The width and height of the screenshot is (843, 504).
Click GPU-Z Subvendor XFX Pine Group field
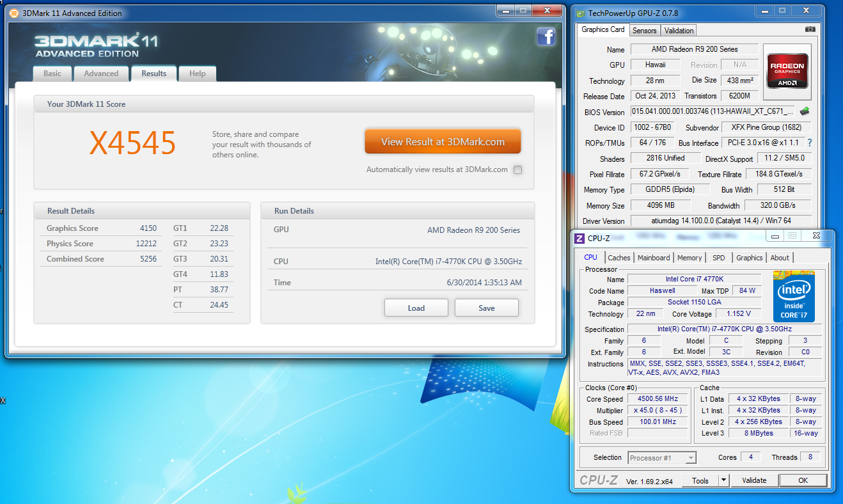[x=766, y=127]
